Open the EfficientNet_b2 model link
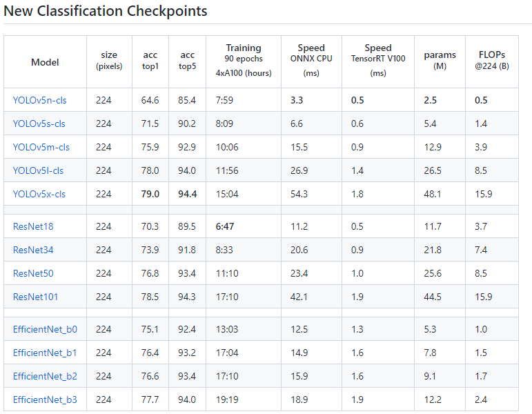 (x=45, y=376)
